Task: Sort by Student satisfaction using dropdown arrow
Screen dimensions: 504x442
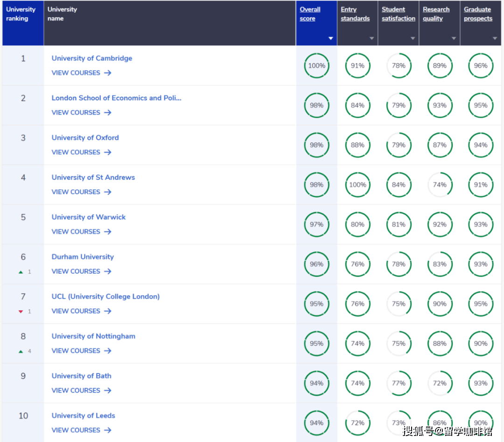Action: tap(413, 38)
